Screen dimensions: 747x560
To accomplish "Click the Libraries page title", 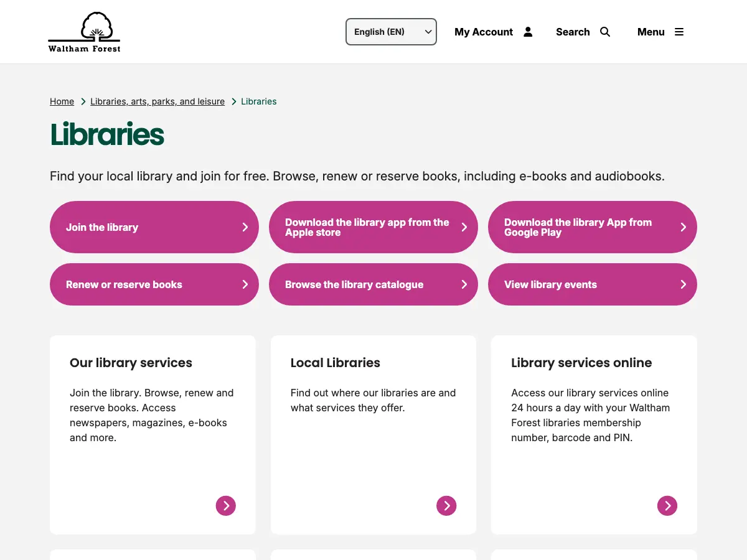I will tap(107, 134).
